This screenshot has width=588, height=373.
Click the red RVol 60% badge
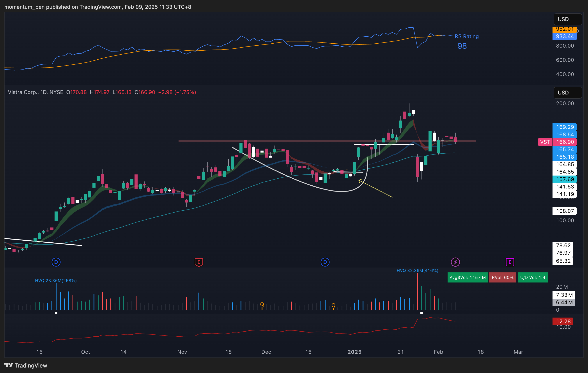point(502,277)
